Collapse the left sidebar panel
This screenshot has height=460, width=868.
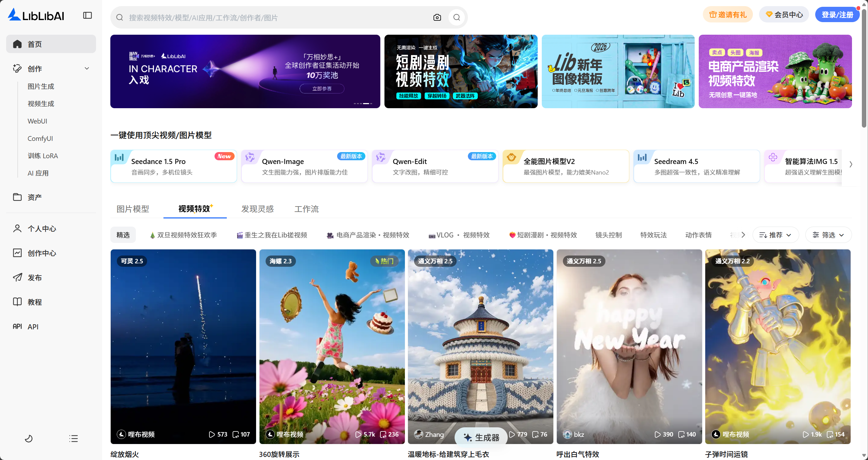pyautogui.click(x=87, y=15)
